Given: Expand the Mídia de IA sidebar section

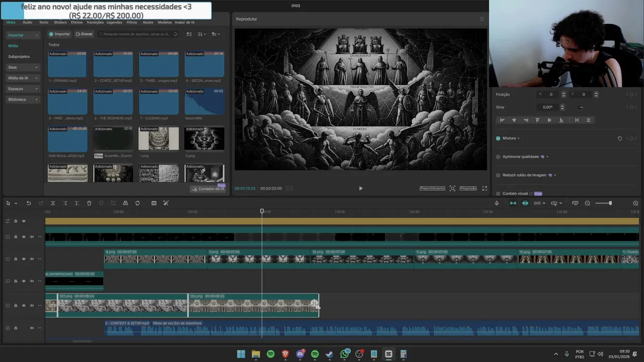Looking at the screenshot, I should 36,78.
